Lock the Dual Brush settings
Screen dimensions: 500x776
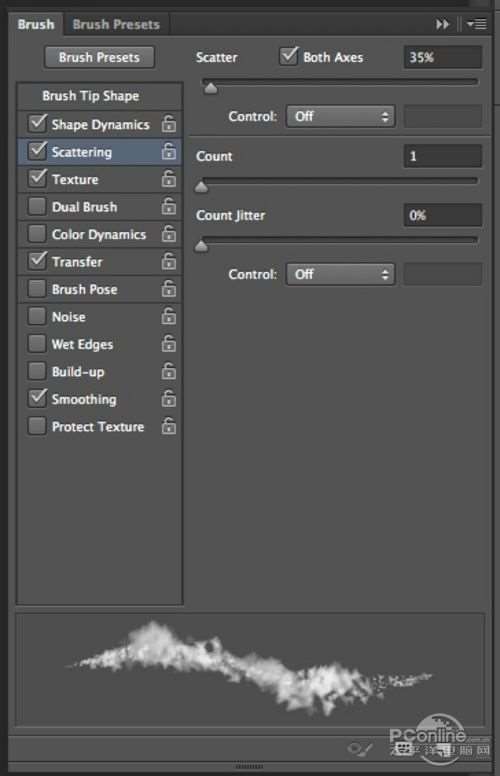click(169, 206)
